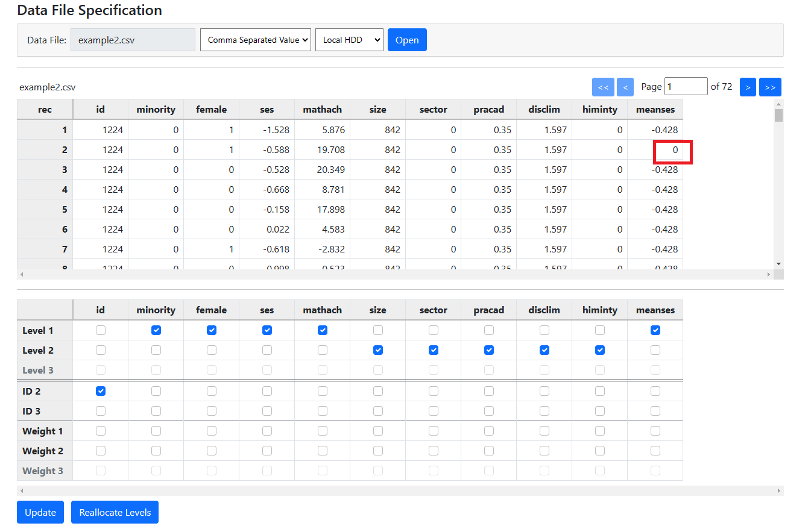The height and width of the screenshot is (532, 811).
Task: Click the data table scroll-up arrow
Action: 778,103
